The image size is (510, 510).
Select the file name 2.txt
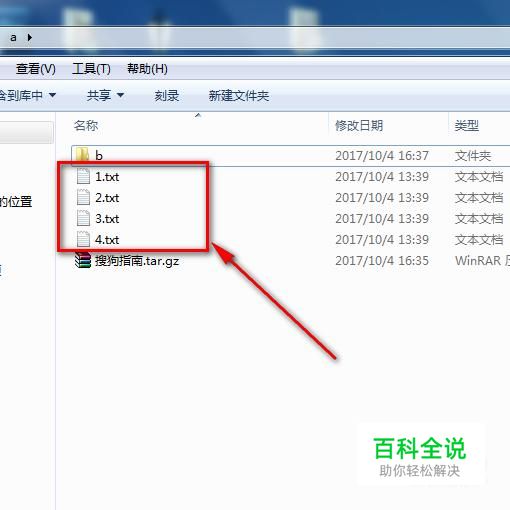pyautogui.click(x=107, y=198)
